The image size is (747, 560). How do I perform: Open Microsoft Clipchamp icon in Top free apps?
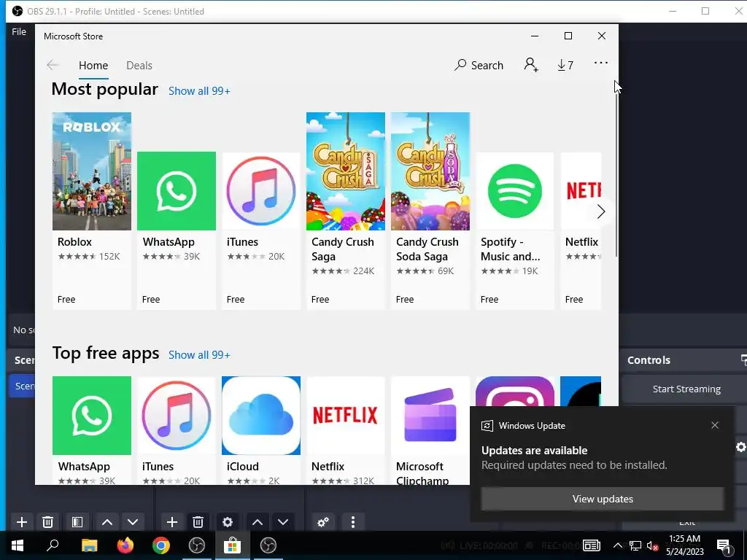coord(430,415)
